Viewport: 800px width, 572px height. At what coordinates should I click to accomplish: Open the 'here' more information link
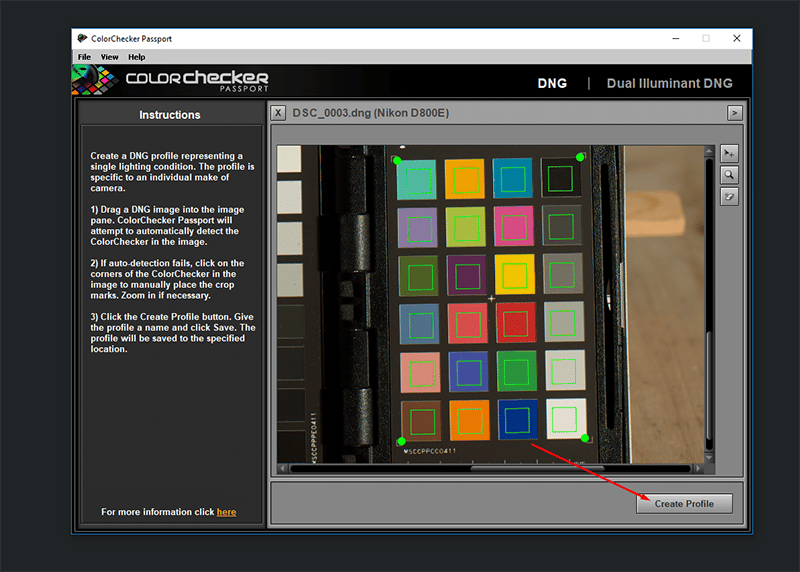pyautogui.click(x=226, y=512)
